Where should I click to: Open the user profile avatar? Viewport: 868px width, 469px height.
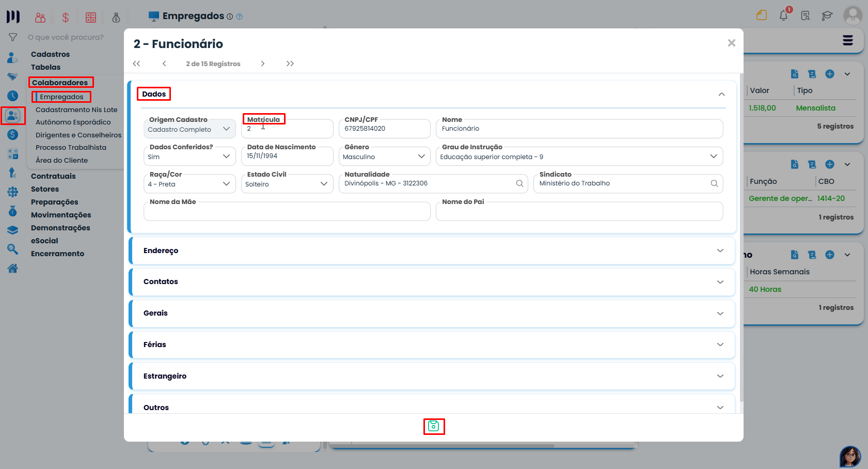pos(853,15)
